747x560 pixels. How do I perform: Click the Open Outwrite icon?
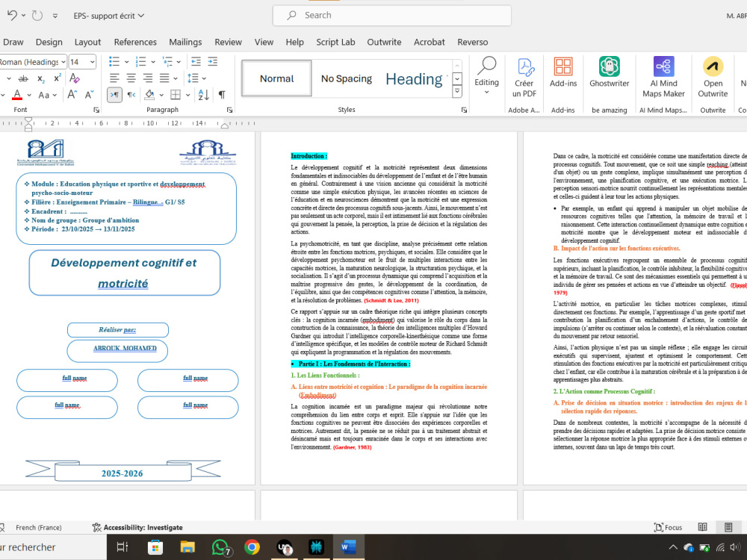713,77
